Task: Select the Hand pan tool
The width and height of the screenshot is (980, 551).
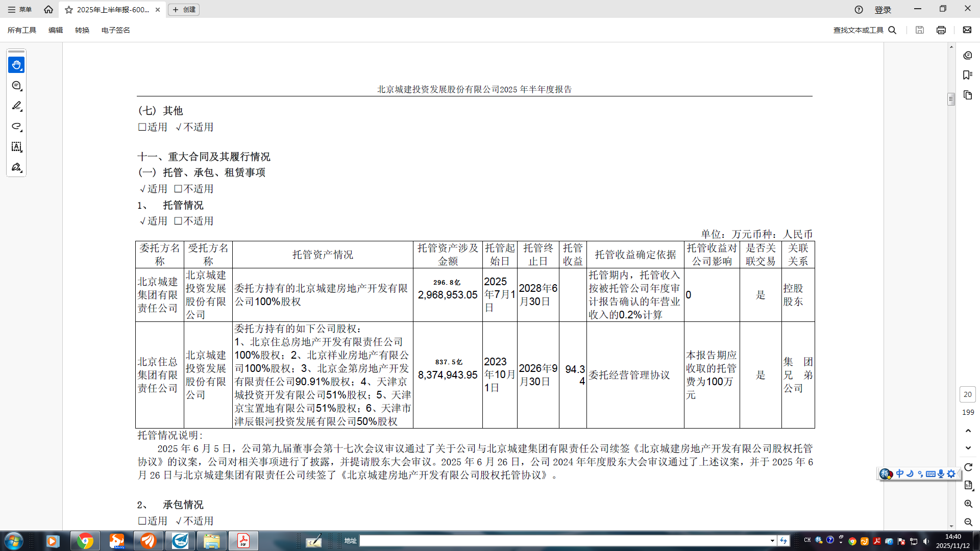Action: pyautogui.click(x=16, y=65)
